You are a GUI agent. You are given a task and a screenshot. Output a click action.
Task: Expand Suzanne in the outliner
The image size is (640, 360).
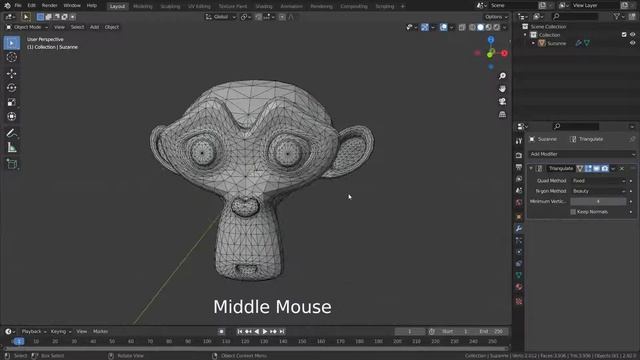(533, 43)
